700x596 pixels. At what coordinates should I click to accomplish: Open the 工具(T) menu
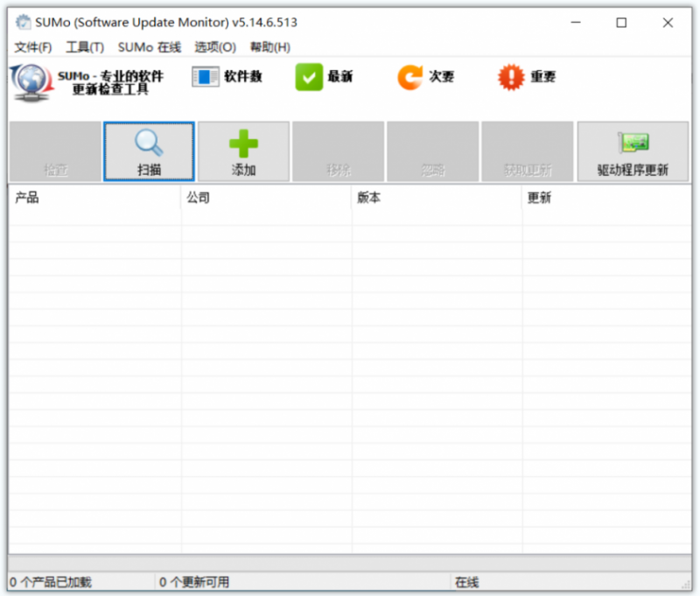pos(85,47)
